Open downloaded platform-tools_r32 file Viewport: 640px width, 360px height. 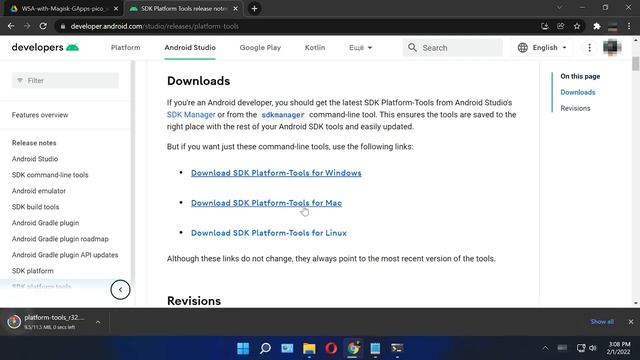pyautogui.click(x=49, y=322)
